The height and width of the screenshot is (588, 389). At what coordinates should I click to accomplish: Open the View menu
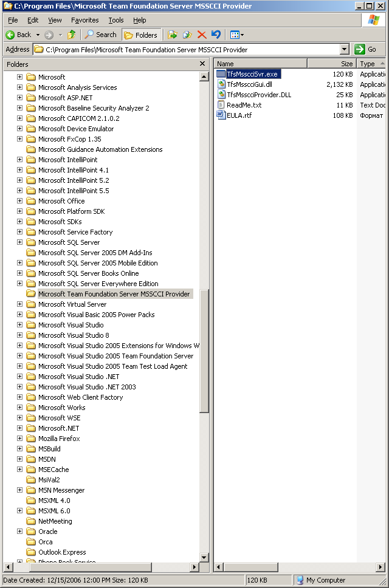coord(55,20)
